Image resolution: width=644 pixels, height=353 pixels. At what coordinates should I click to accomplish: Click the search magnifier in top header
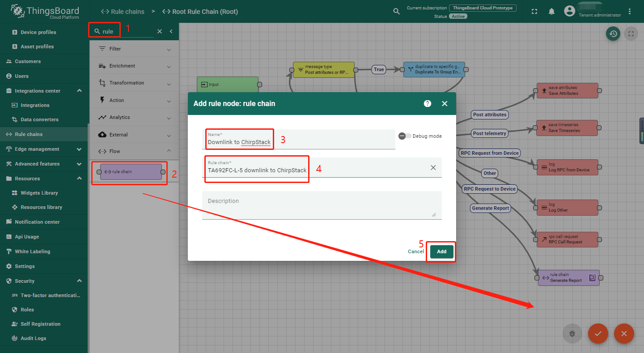click(396, 12)
